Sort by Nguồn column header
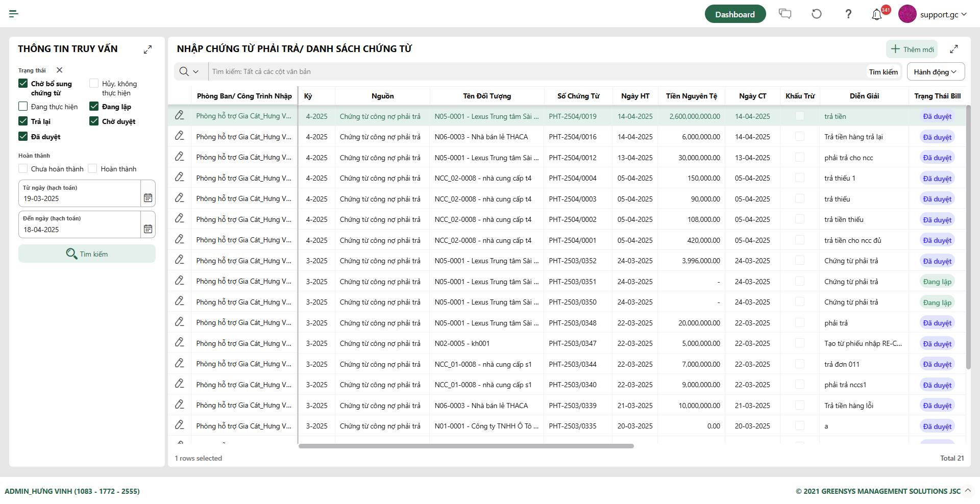Viewport: 980px width, 504px height. [382, 96]
